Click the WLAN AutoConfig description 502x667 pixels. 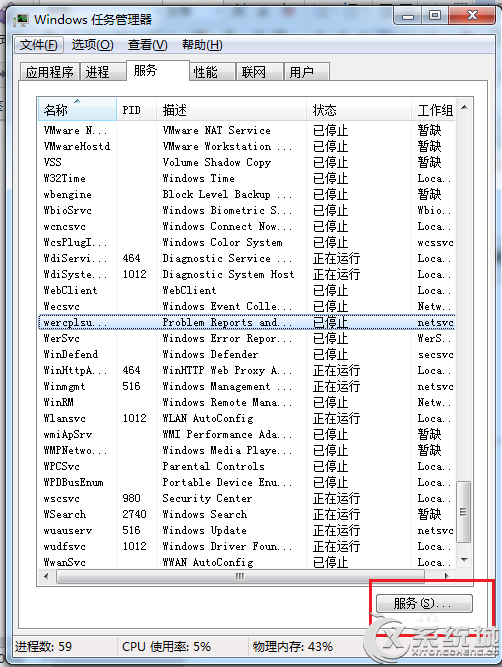208,419
